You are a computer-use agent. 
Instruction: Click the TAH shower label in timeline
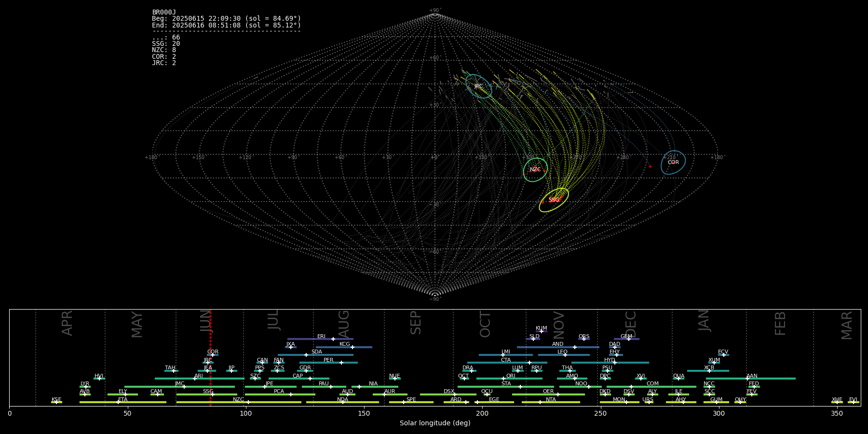170,368
